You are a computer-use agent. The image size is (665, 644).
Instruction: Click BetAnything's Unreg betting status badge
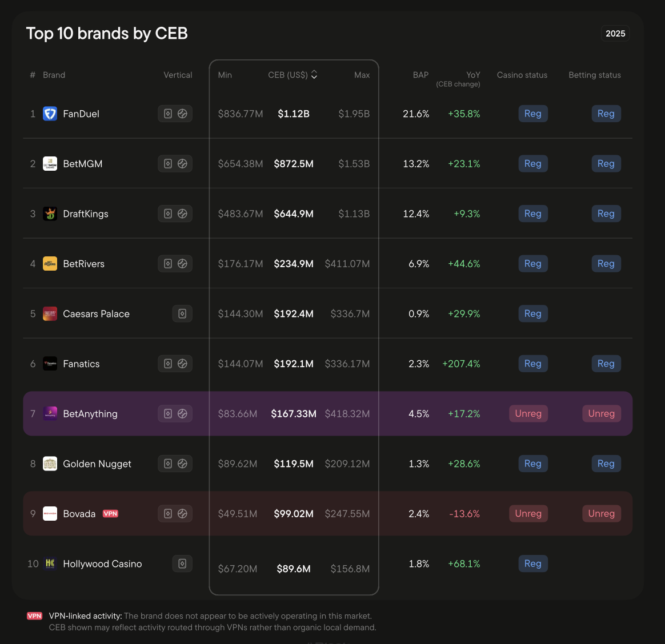602,413
